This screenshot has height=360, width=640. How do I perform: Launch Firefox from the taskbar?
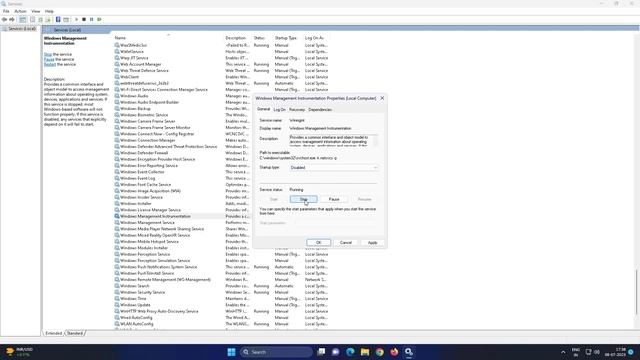coord(394,352)
